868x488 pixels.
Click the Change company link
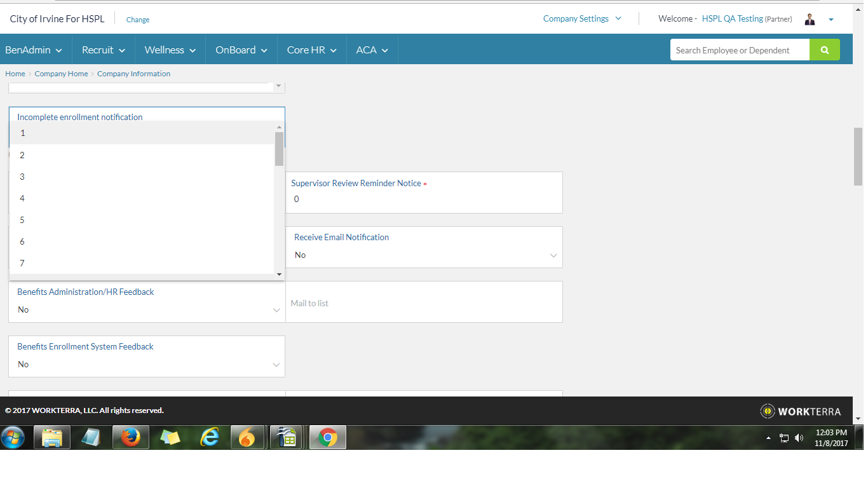[x=138, y=20]
